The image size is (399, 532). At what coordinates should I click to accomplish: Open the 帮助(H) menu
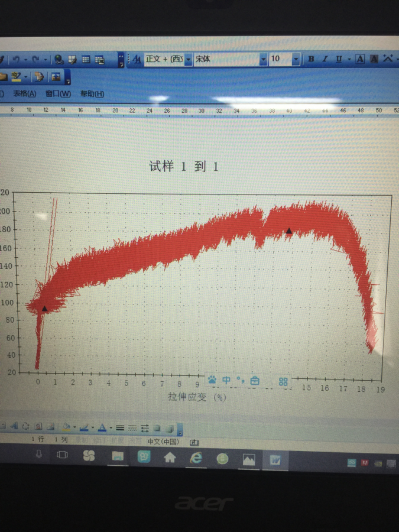tap(92, 94)
